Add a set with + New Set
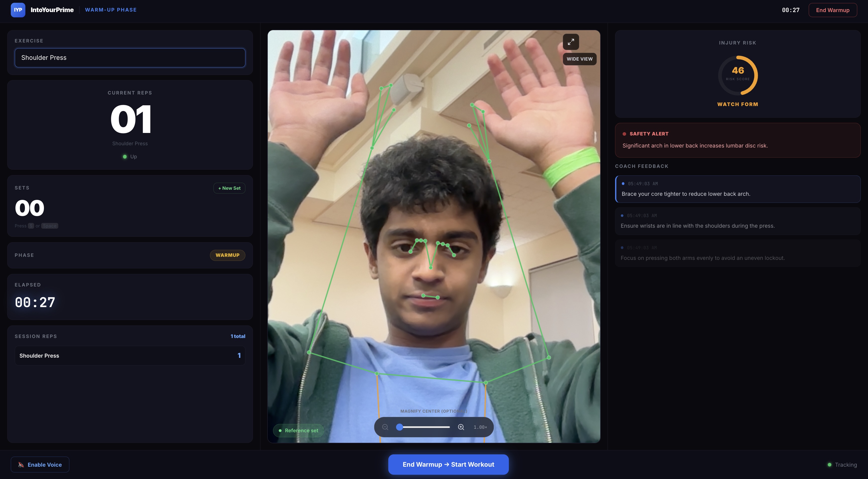This screenshot has height=479, width=868. tap(229, 188)
